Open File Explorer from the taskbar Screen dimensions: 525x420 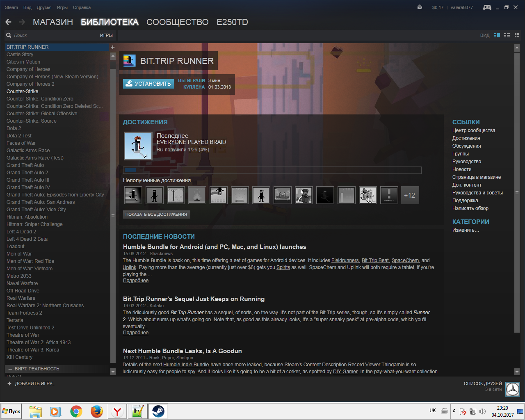point(35,411)
